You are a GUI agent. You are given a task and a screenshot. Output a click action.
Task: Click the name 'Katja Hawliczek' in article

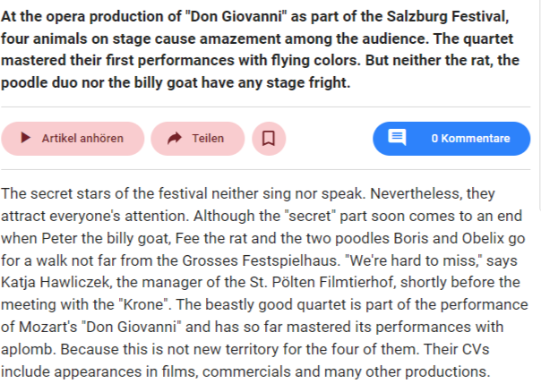56,282
